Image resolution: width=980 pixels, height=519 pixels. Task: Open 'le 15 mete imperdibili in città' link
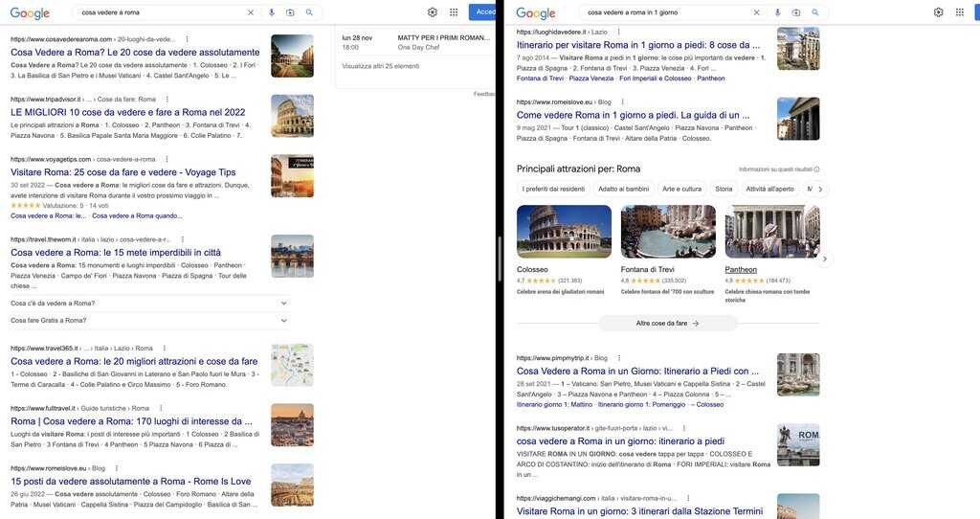[116, 253]
